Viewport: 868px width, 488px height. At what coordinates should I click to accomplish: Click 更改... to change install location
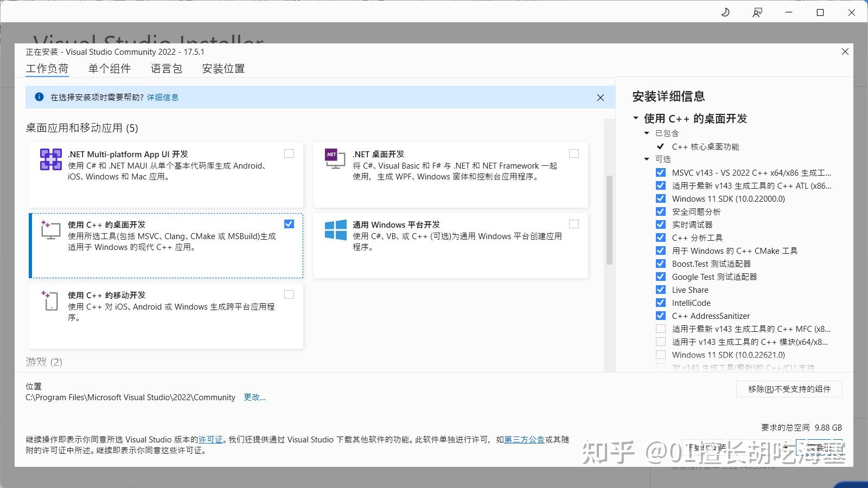tap(254, 397)
